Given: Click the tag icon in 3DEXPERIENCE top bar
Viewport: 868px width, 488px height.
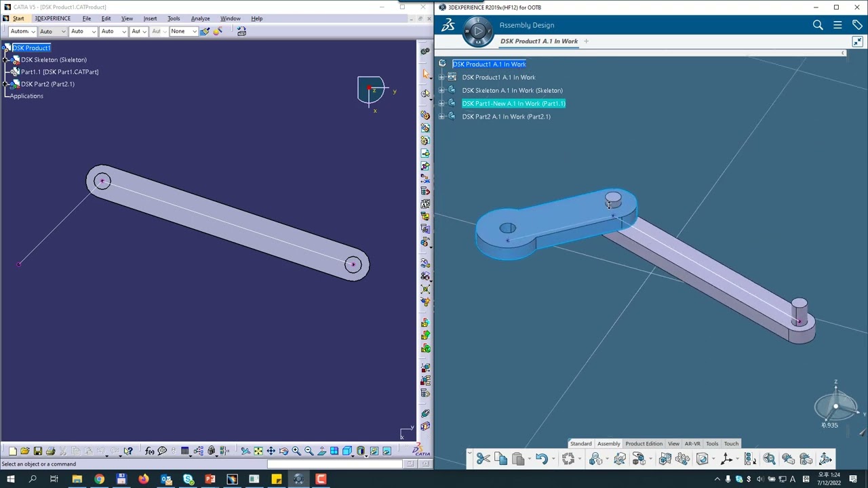Looking at the screenshot, I should pyautogui.click(x=857, y=25).
